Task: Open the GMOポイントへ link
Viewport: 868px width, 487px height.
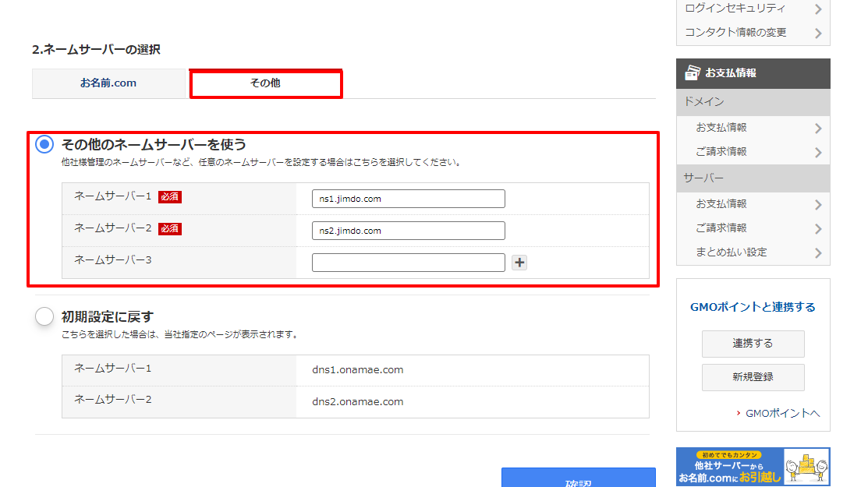Action: [782, 414]
